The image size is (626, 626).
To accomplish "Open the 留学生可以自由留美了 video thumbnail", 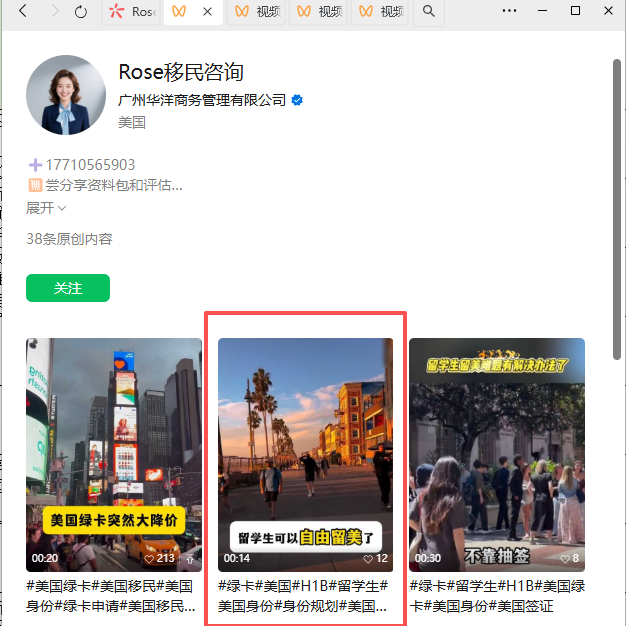I will click(x=305, y=455).
